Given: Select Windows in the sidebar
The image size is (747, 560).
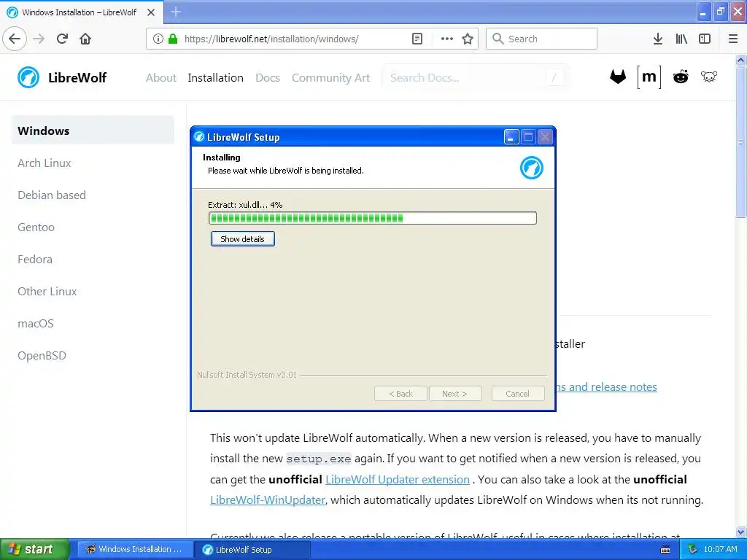Looking at the screenshot, I should (93, 131).
